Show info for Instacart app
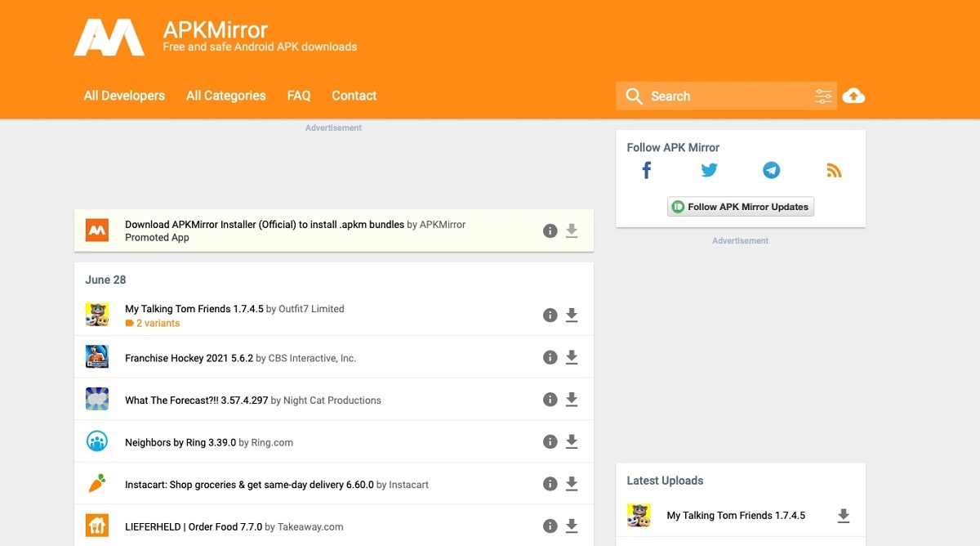Viewport: 980px width, 546px height. (550, 484)
